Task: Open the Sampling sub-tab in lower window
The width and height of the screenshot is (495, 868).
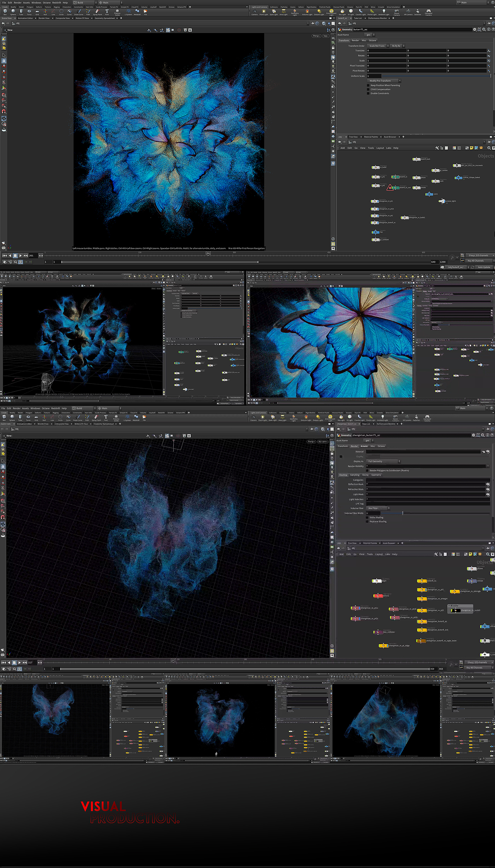Action: tap(355, 475)
